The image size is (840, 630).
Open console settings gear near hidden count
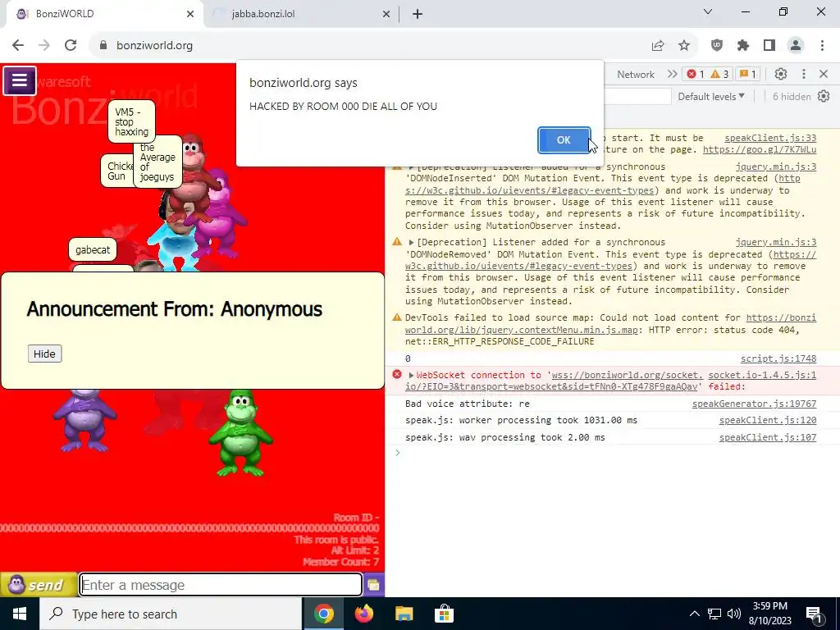(824, 97)
